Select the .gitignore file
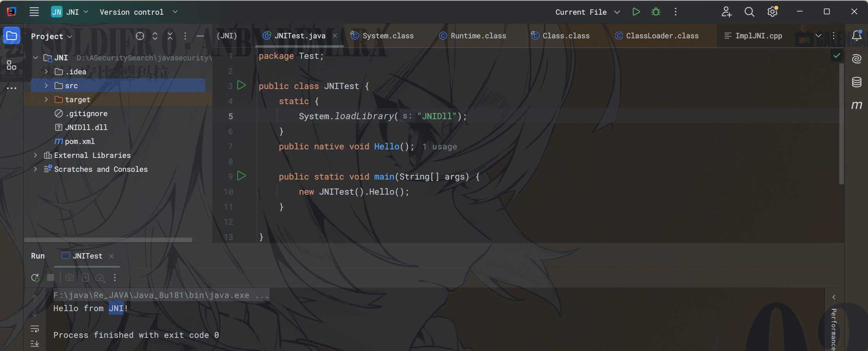 pyautogui.click(x=81, y=113)
